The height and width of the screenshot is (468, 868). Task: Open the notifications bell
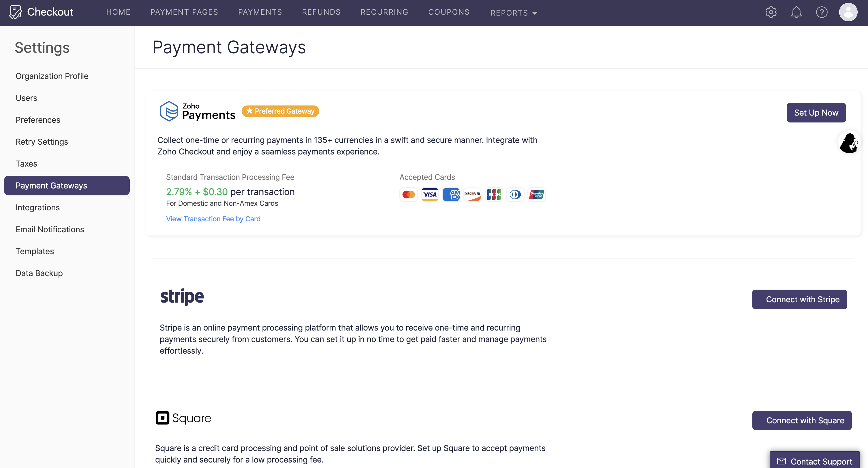pos(796,12)
